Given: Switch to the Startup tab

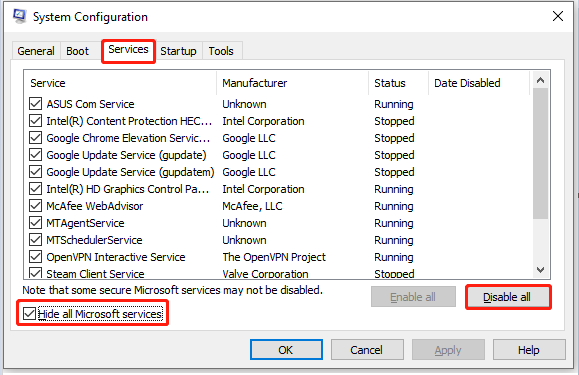Looking at the screenshot, I should pyautogui.click(x=178, y=51).
